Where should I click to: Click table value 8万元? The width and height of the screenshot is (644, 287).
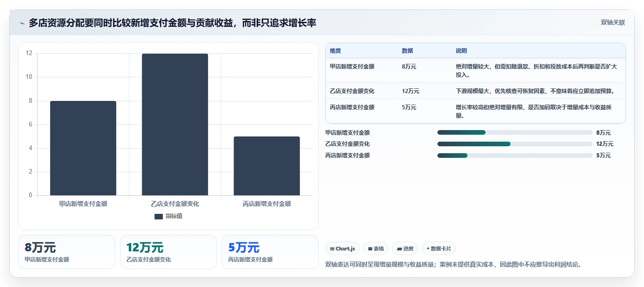pyautogui.click(x=409, y=67)
